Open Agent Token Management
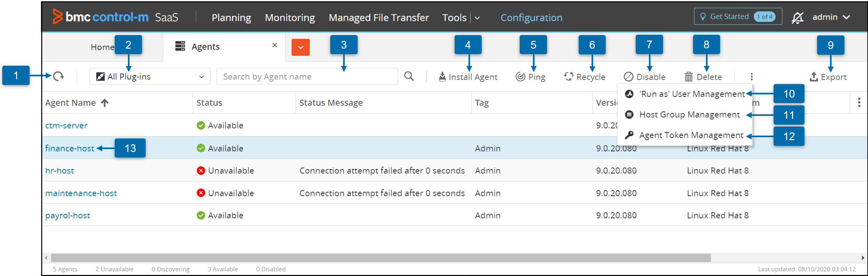This screenshot has height=276, width=868. [691, 135]
